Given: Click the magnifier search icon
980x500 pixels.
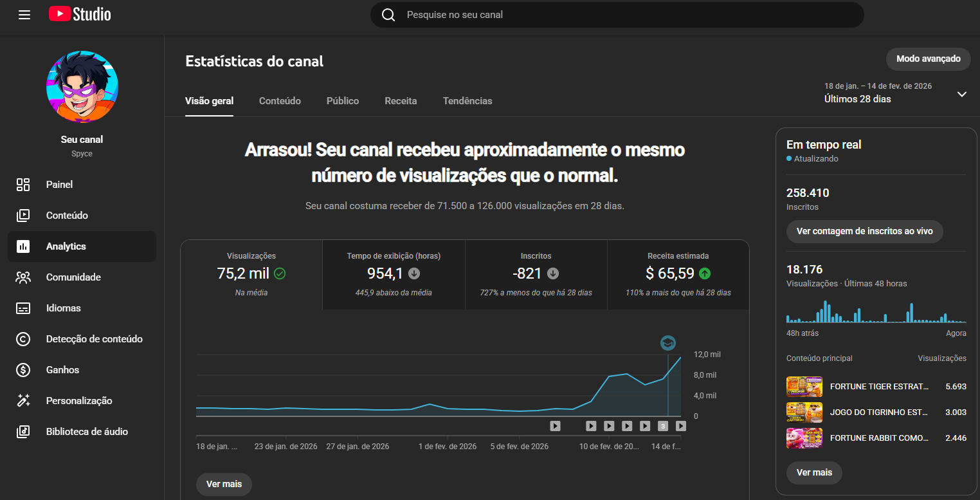Looking at the screenshot, I should click(388, 15).
